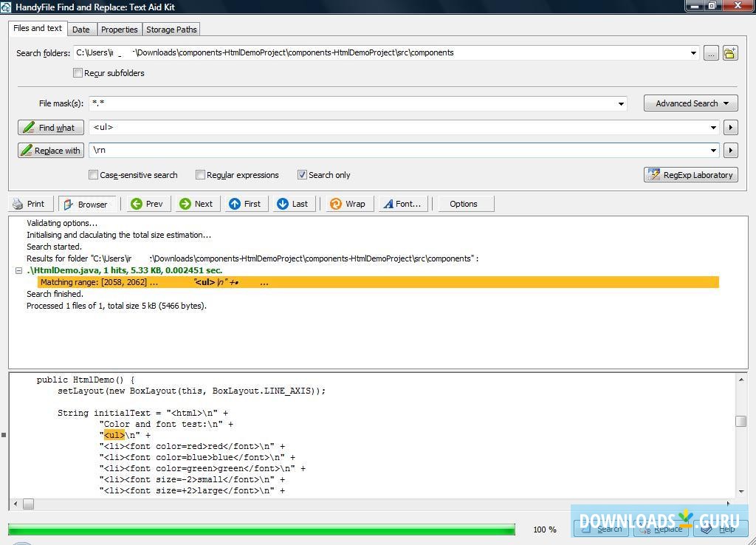Jump to the First match

point(245,203)
